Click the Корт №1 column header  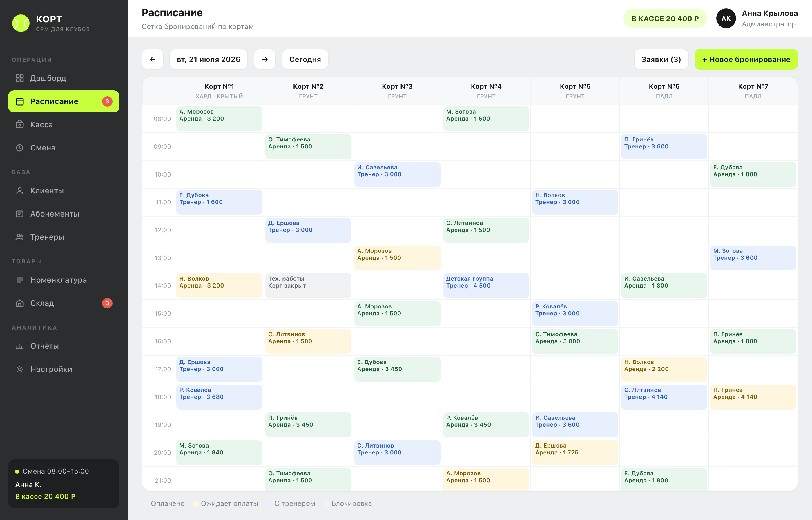219,91
